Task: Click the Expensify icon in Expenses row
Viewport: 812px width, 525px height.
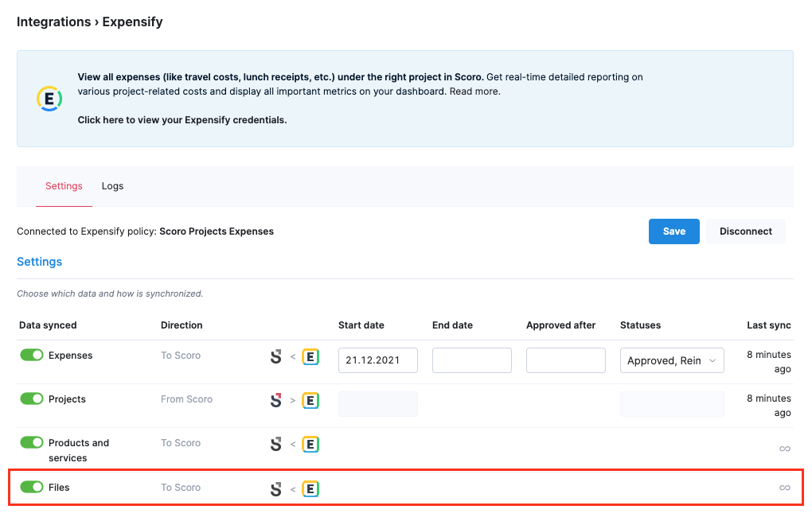Action: click(x=310, y=356)
